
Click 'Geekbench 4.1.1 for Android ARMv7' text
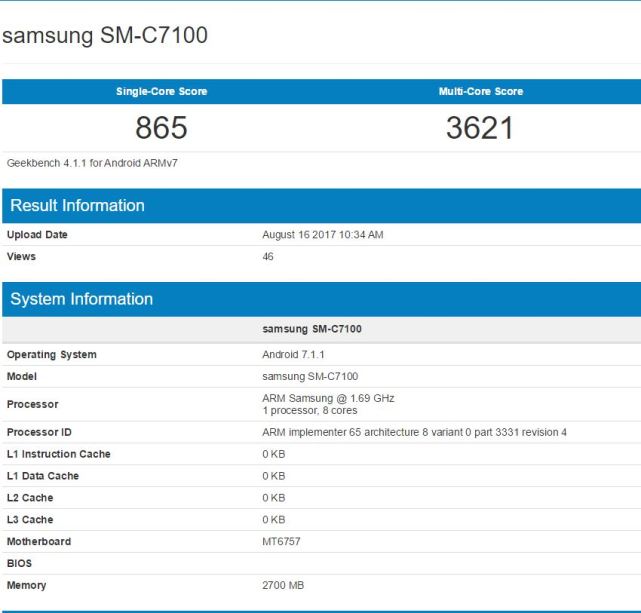coord(92,163)
